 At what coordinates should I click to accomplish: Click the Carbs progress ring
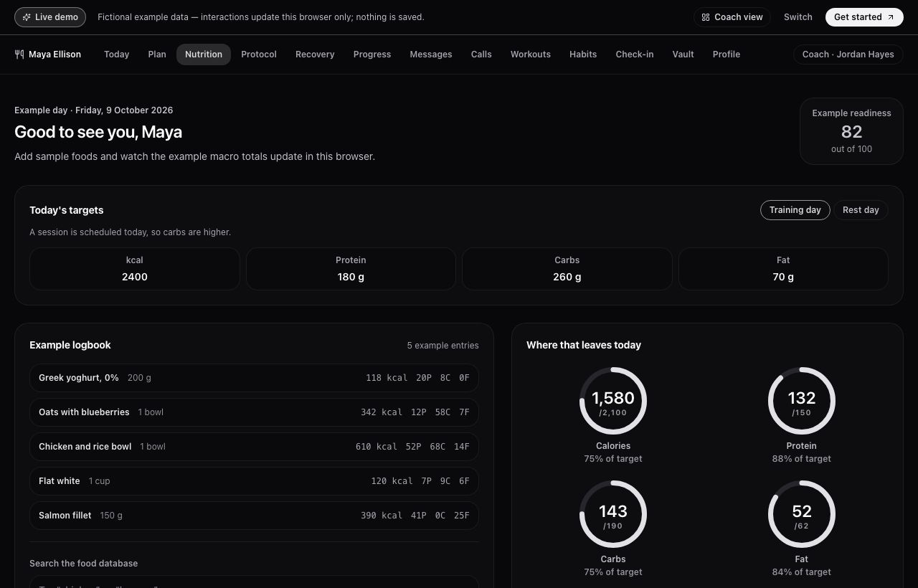(613, 514)
